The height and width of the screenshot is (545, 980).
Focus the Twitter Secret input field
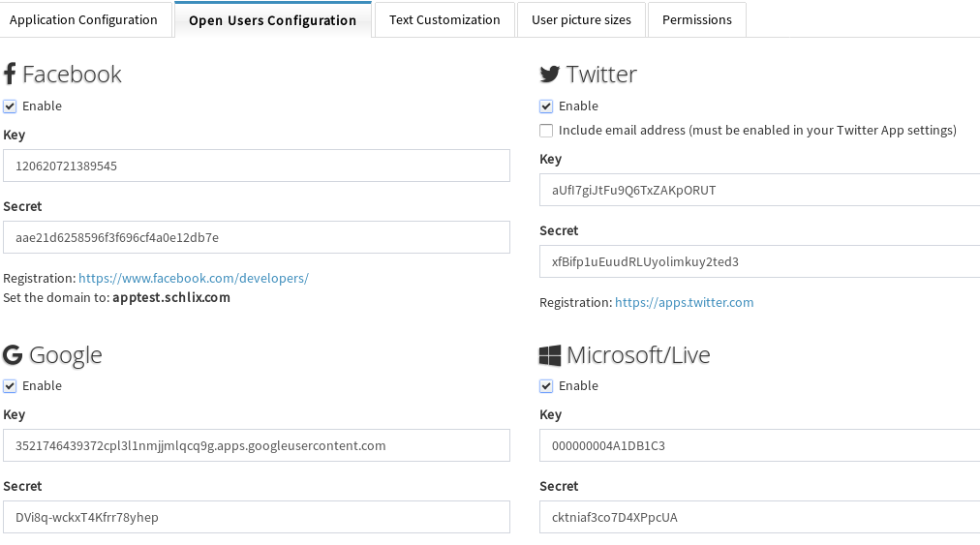click(x=759, y=262)
